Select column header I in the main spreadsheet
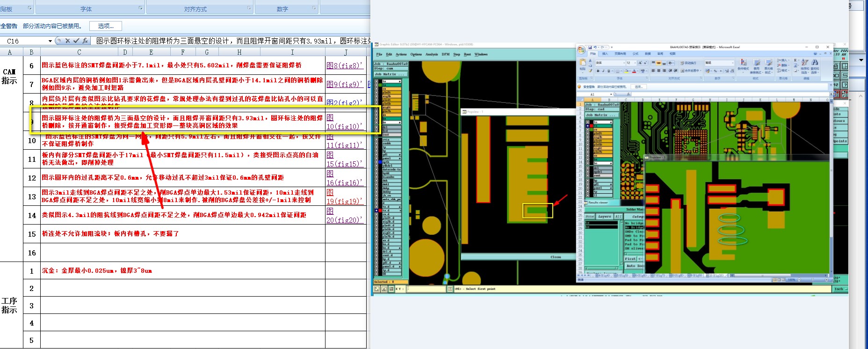The height and width of the screenshot is (349, 868). [x=292, y=52]
